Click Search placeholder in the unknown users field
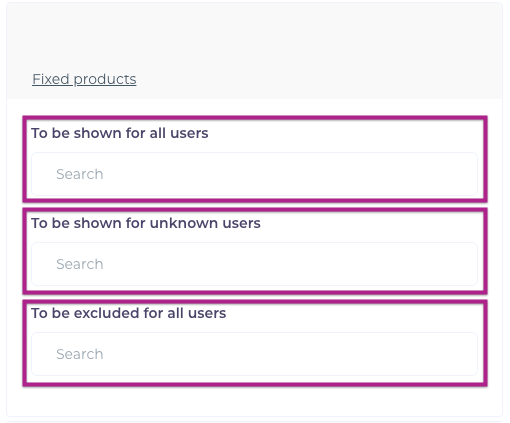 point(80,264)
